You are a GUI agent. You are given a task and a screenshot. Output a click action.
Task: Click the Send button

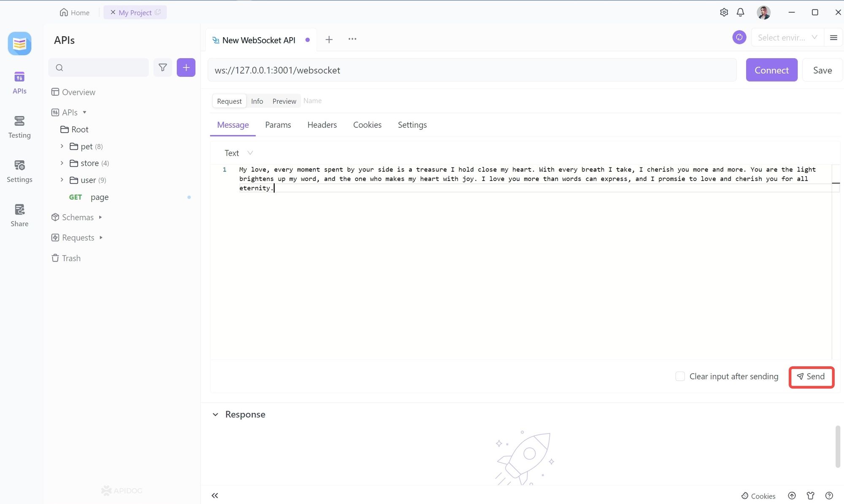[811, 377]
